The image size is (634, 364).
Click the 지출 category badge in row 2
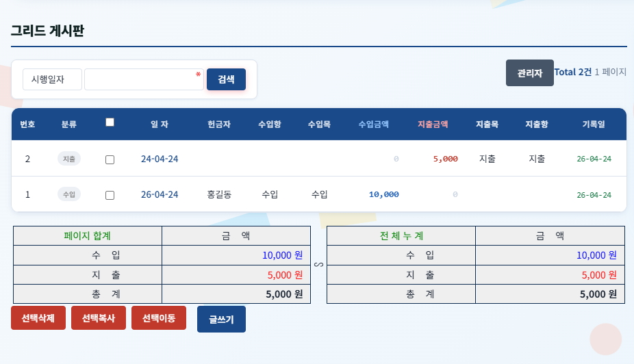tap(69, 159)
